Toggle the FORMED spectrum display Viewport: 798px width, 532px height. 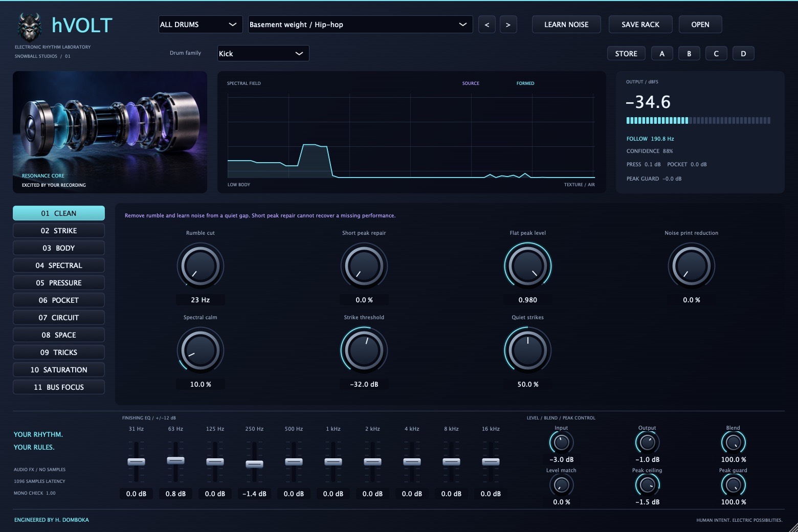(x=525, y=83)
